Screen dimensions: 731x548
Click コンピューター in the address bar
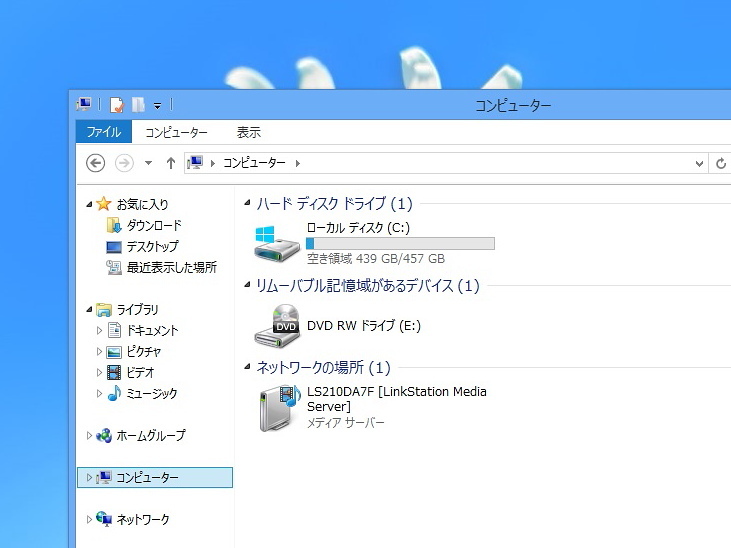(x=254, y=163)
